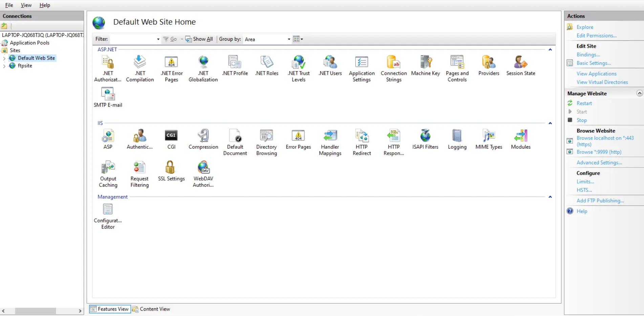This screenshot has height=316, width=644.
Task: Expand the Default Web Site tree node
Action: 4,58
